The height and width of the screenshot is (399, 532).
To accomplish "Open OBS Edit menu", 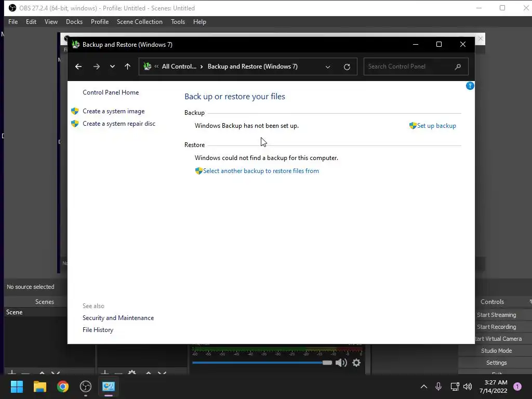I will point(31,22).
